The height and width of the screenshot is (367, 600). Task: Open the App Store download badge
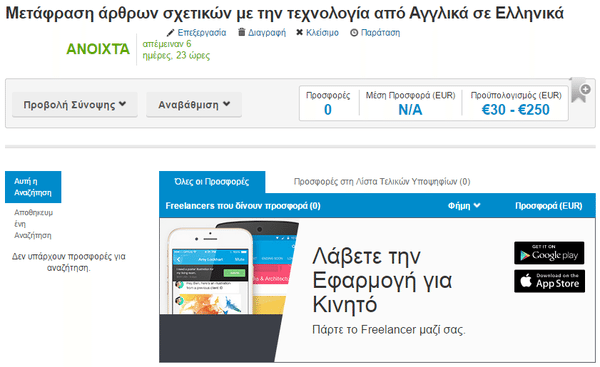549,281
